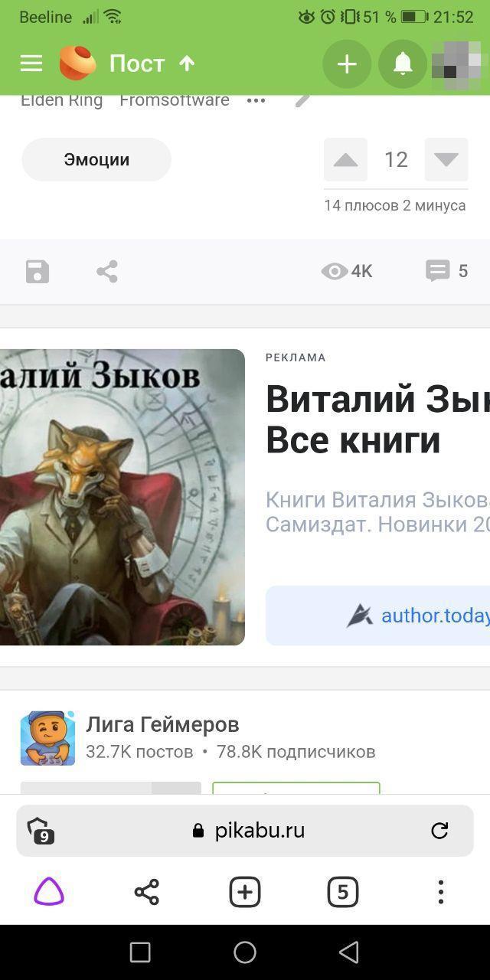Tap the Pikabu donut logo
490x980 pixels.
coord(78,64)
